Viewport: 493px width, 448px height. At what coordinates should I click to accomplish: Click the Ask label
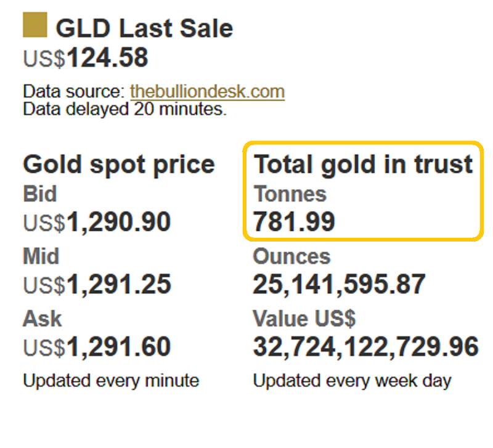(42, 319)
